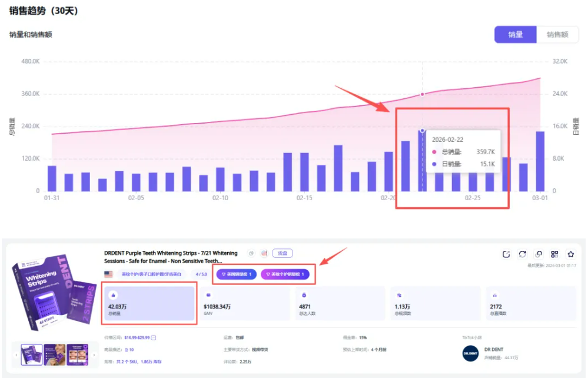Click the target icon beside product title
Image resolution: width=588 pixels, height=378 pixels.
(x=264, y=253)
